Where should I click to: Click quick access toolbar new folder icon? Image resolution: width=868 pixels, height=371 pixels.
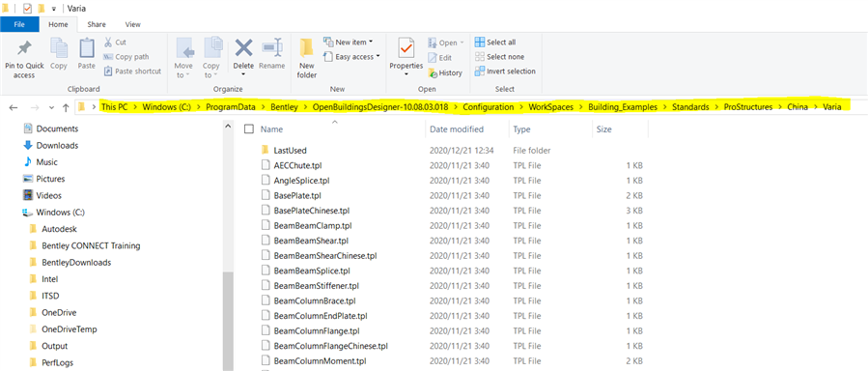(x=41, y=9)
